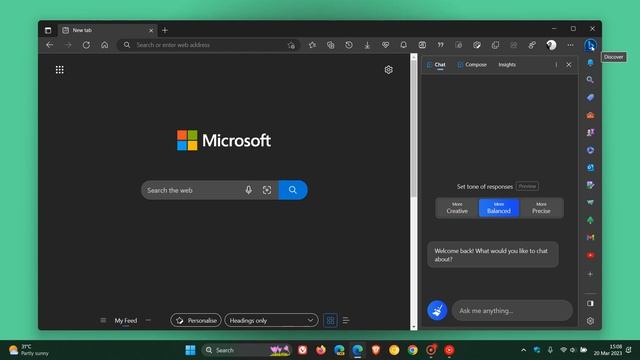Click the browser back arrow
Screen dimensions: 640x360
50,45
